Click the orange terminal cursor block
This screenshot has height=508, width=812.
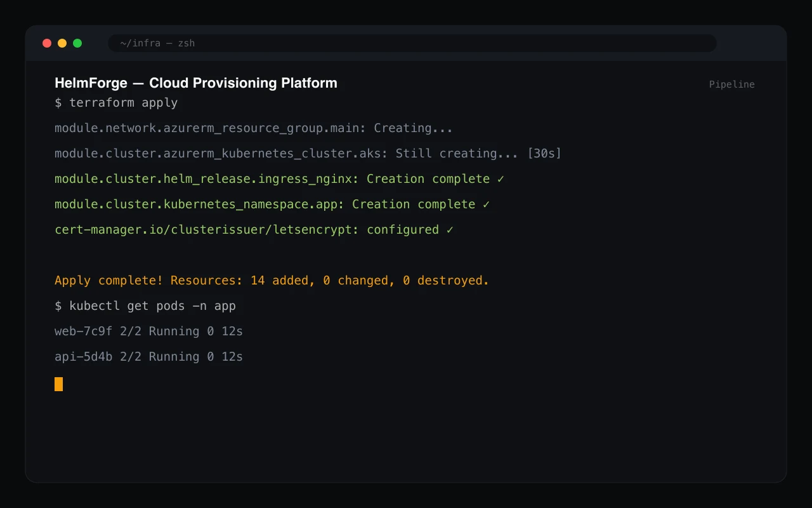[x=58, y=384]
